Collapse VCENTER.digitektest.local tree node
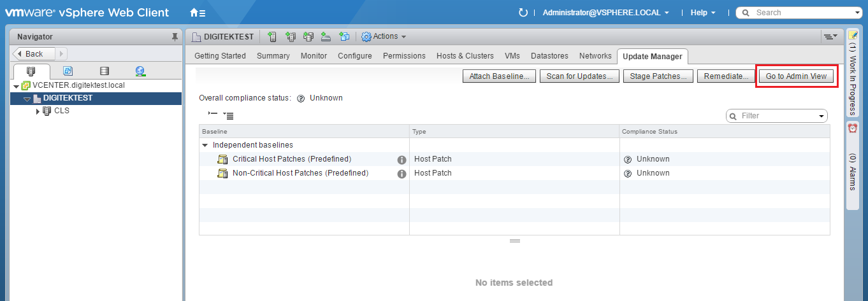The image size is (868, 301). [16, 86]
